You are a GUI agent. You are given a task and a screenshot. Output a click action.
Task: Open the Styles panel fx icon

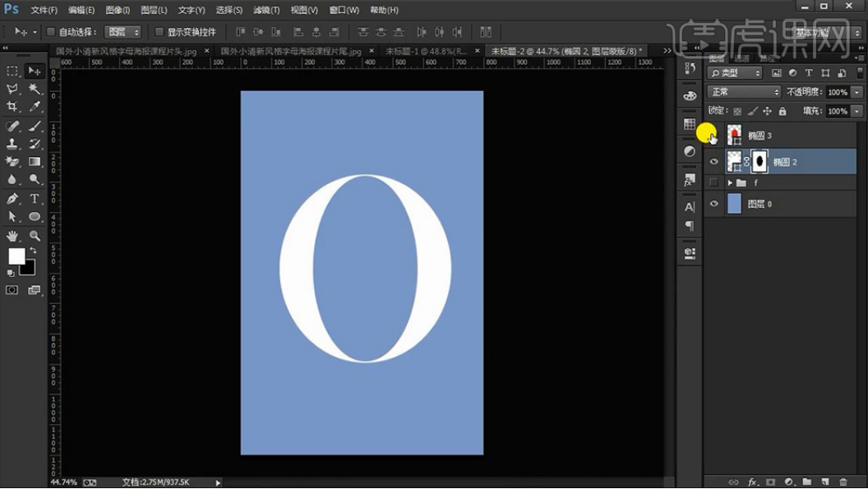coord(690,180)
